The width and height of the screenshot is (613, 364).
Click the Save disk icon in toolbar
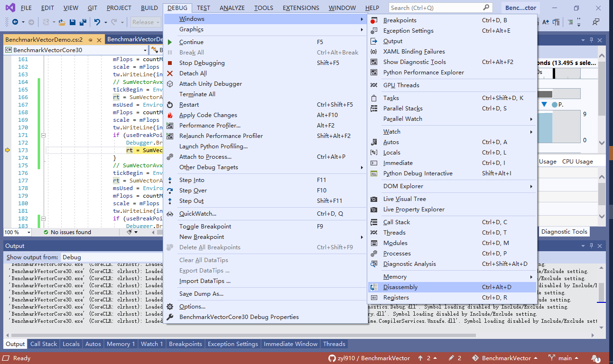tap(73, 22)
